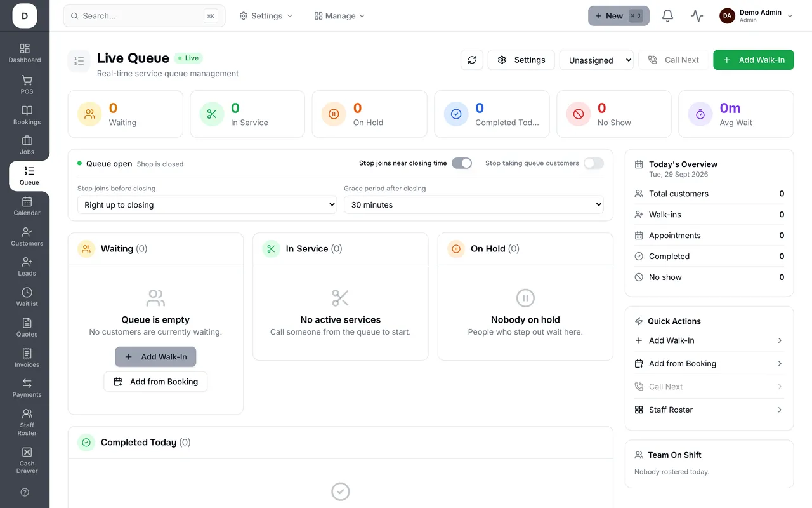The height and width of the screenshot is (508, 812).
Task: Open Bookings from the sidebar
Action: tap(27, 116)
